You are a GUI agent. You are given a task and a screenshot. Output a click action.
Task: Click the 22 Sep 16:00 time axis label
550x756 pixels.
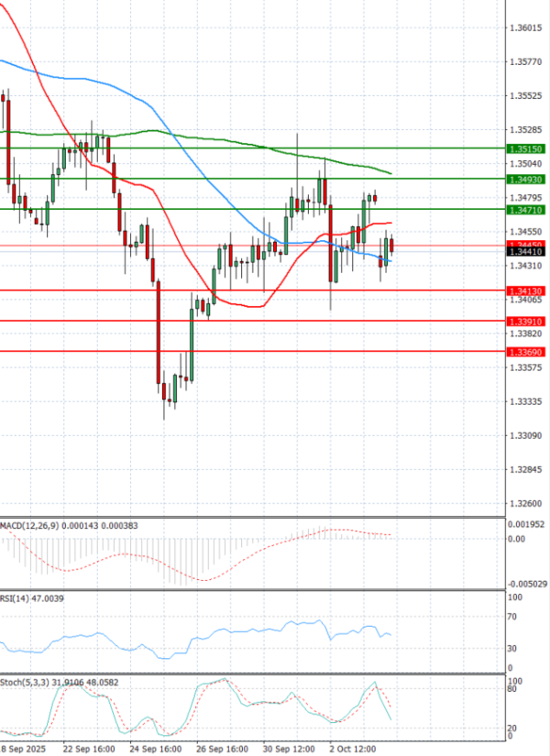pos(88,749)
